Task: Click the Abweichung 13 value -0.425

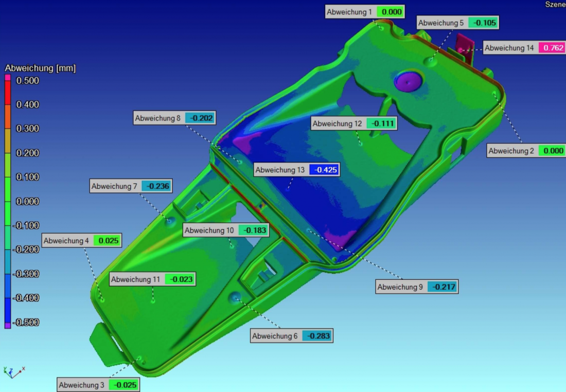Action: tap(324, 170)
